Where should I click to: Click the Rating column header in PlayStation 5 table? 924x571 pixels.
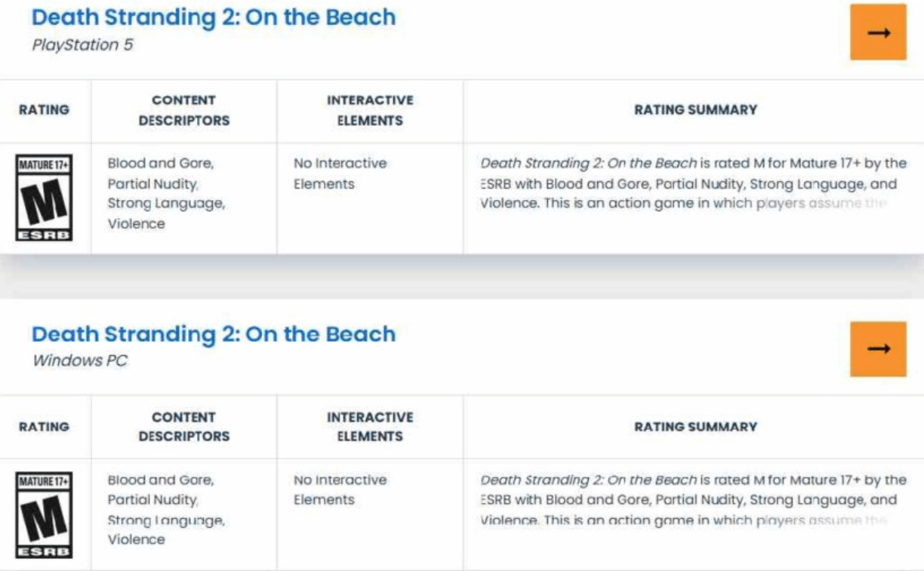[x=44, y=110]
